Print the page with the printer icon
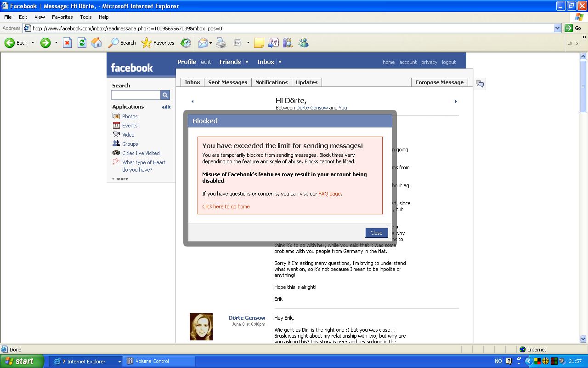Screen dimensions: 588x368 (x=221, y=43)
